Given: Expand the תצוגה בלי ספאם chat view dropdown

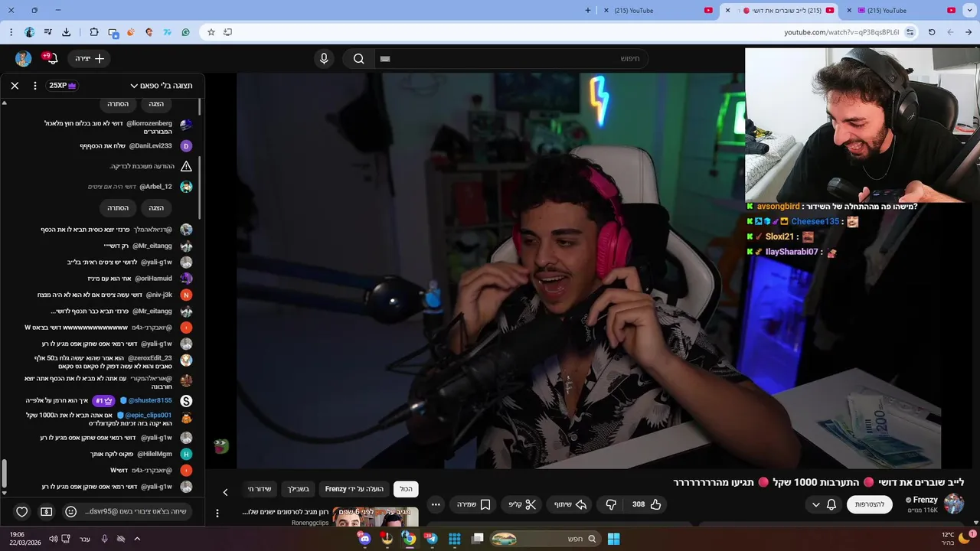Looking at the screenshot, I should 162,86.
